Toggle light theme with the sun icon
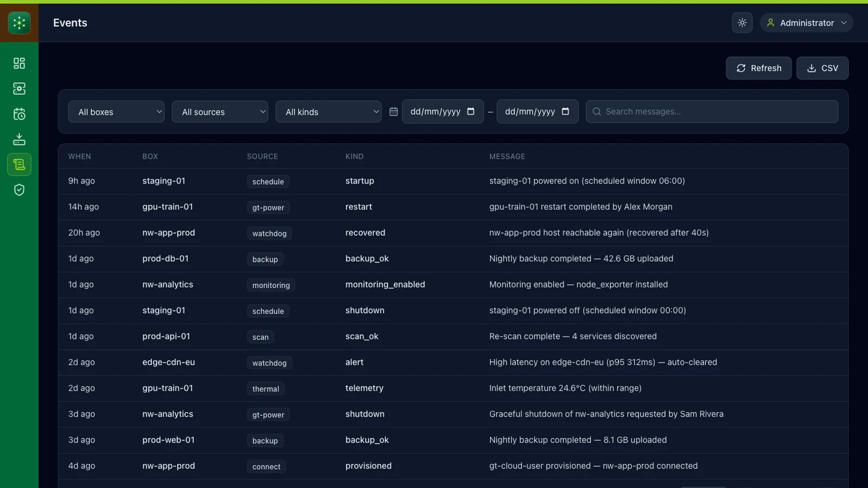This screenshot has height=488, width=868. pyautogui.click(x=742, y=23)
